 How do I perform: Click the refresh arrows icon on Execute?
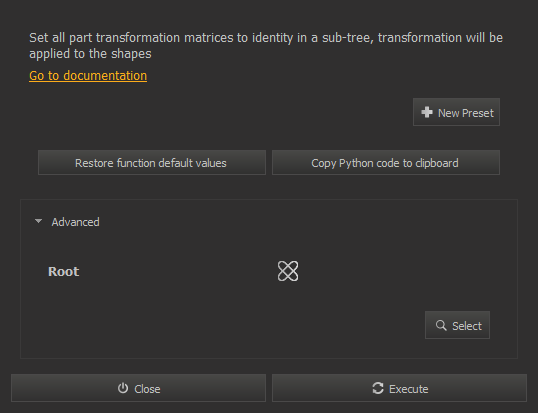378,388
